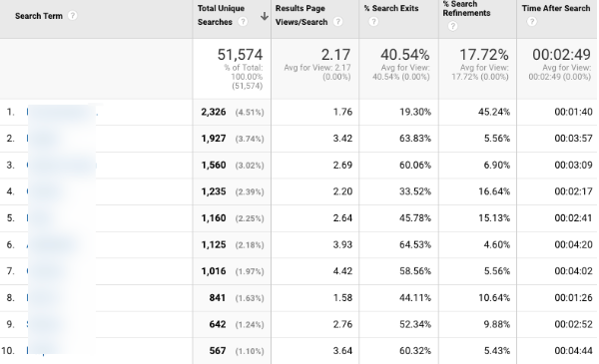The image size is (599, 364).
Task: Select the 45.24% search refinements cell
Action: 494,112
